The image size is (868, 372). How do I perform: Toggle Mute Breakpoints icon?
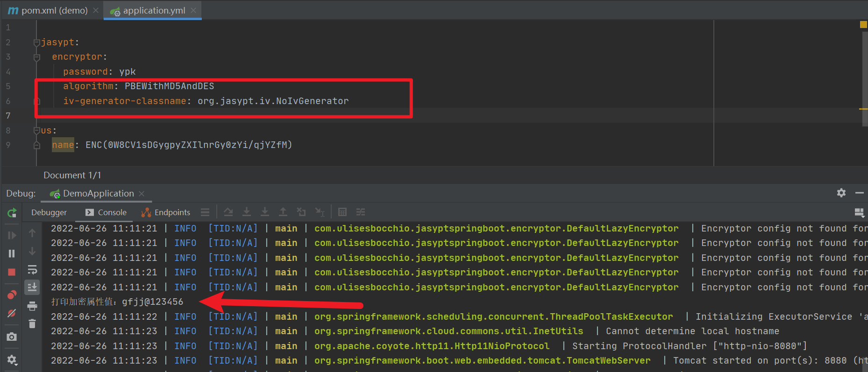(12, 313)
